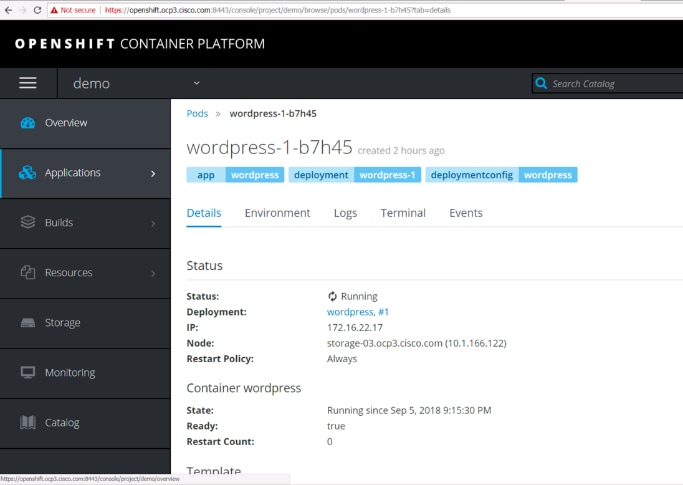Open the Events tab
This screenshot has width=683, height=485.
click(466, 213)
